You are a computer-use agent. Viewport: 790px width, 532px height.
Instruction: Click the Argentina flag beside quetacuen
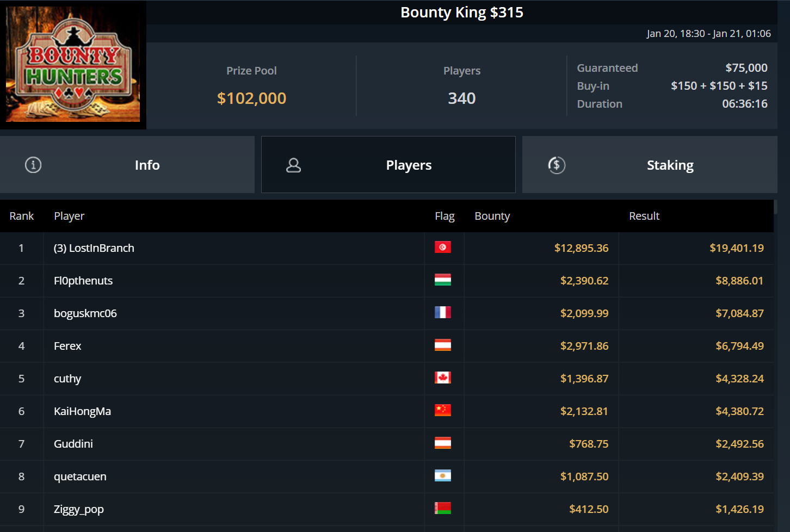click(443, 476)
